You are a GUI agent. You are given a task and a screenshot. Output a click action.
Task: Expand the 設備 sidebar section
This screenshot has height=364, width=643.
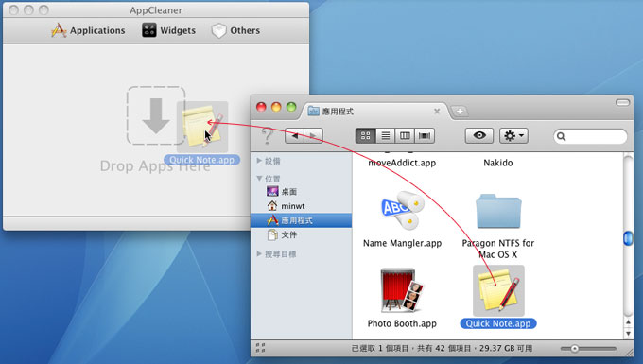[x=259, y=161]
